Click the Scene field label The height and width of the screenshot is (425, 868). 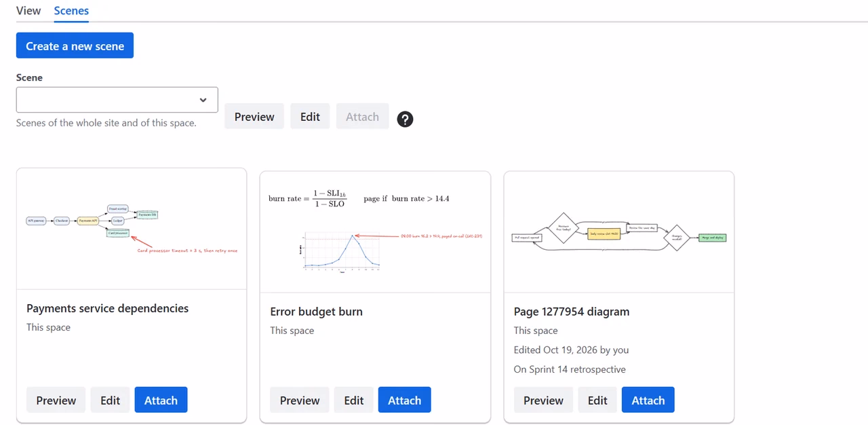click(x=29, y=77)
